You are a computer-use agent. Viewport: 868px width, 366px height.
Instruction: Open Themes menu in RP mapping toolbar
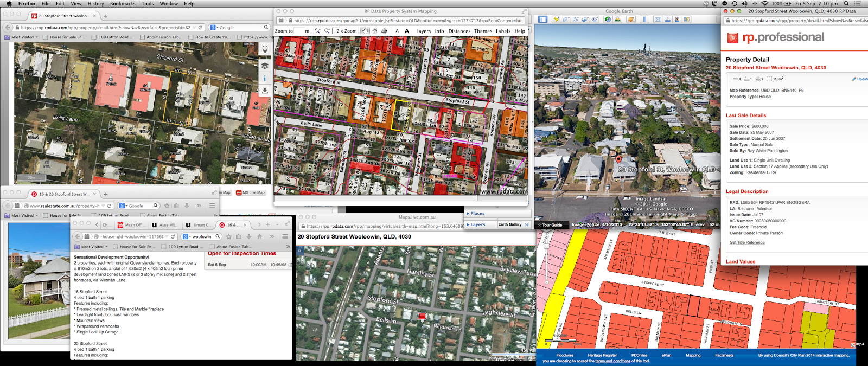[483, 31]
